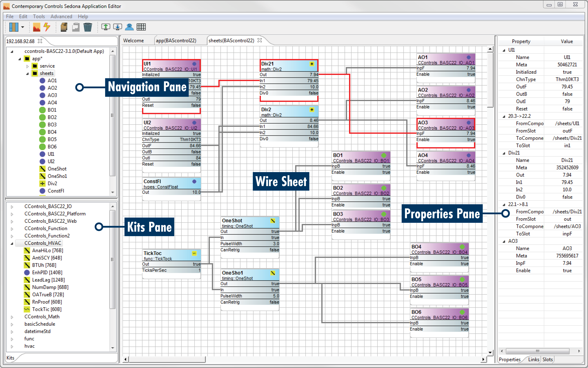Viewport: 588px width, 368px height.
Task: Click the green upload-to-controller toolbar icon
Action: coord(106,27)
